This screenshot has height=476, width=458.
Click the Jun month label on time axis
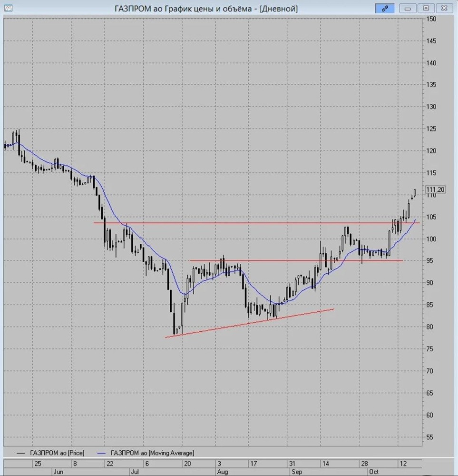(58, 472)
